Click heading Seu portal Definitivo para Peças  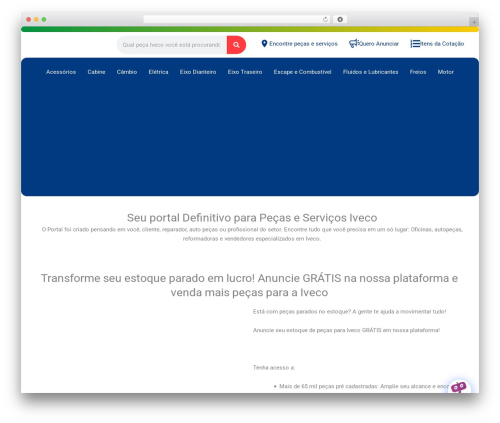tap(252, 218)
